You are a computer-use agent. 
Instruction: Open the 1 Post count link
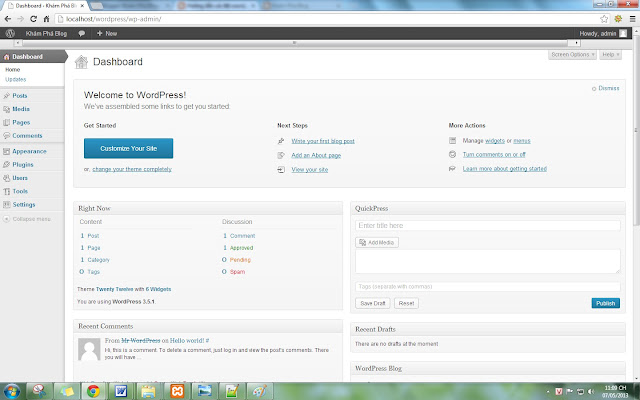point(90,236)
